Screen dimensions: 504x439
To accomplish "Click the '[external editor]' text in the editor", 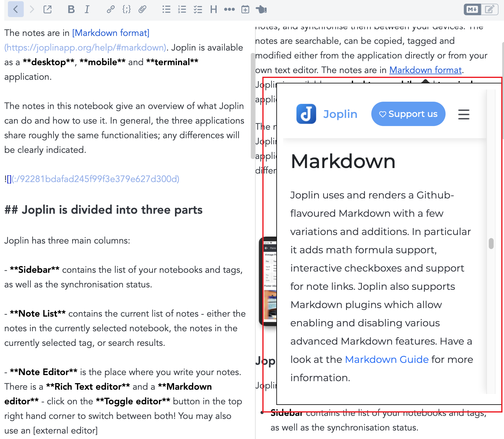I will point(65,430).
